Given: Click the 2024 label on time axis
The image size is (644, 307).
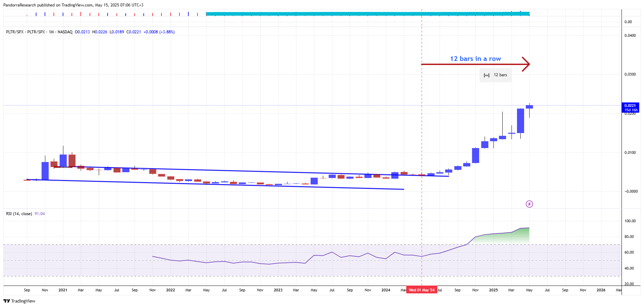Looking at the screenshot, I should click(386, 290).
